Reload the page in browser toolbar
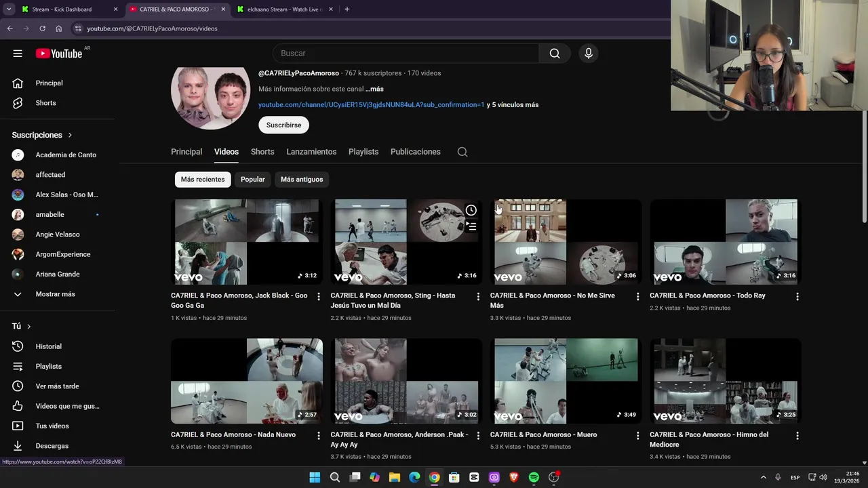The width and height of the screenshot is (868, 488). click(42, 28)
